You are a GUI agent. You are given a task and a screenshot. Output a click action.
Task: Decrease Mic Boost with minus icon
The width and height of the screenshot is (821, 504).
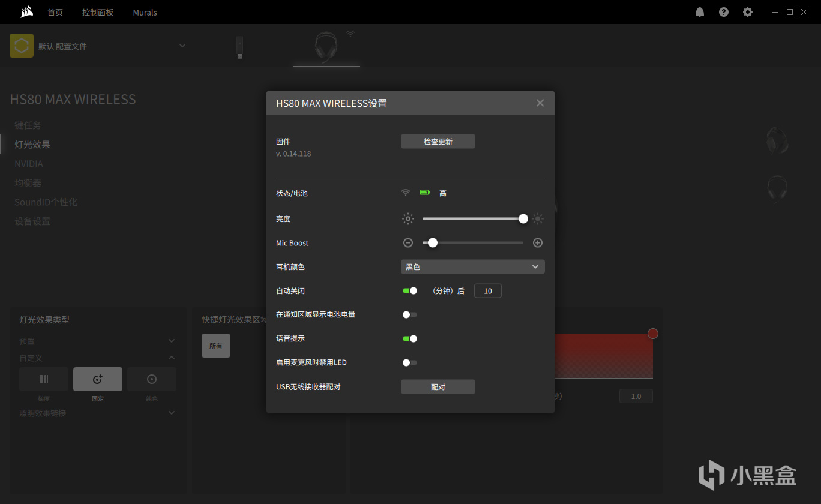pos(408,243)
